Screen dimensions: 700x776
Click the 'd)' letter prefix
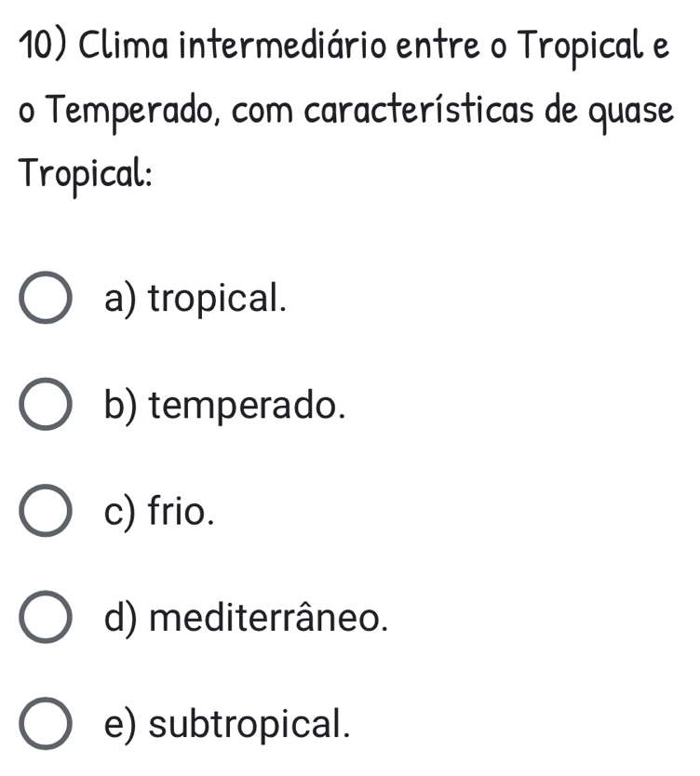[x=124, y=617]
